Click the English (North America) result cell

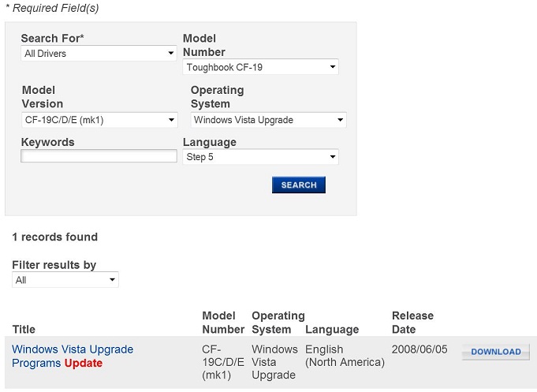tap(345, 356)
